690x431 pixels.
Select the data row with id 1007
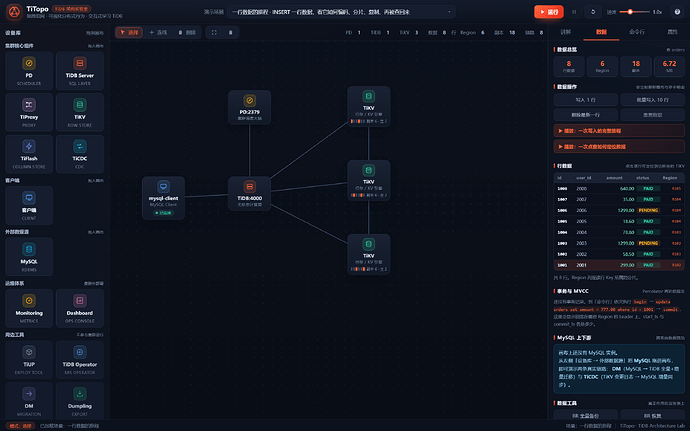[619, 199]
